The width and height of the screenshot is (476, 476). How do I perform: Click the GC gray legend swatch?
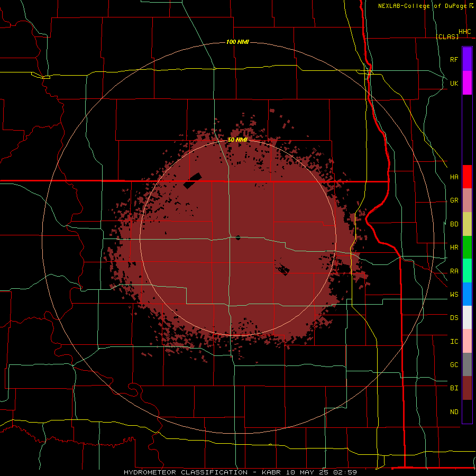tap(467, 364)
